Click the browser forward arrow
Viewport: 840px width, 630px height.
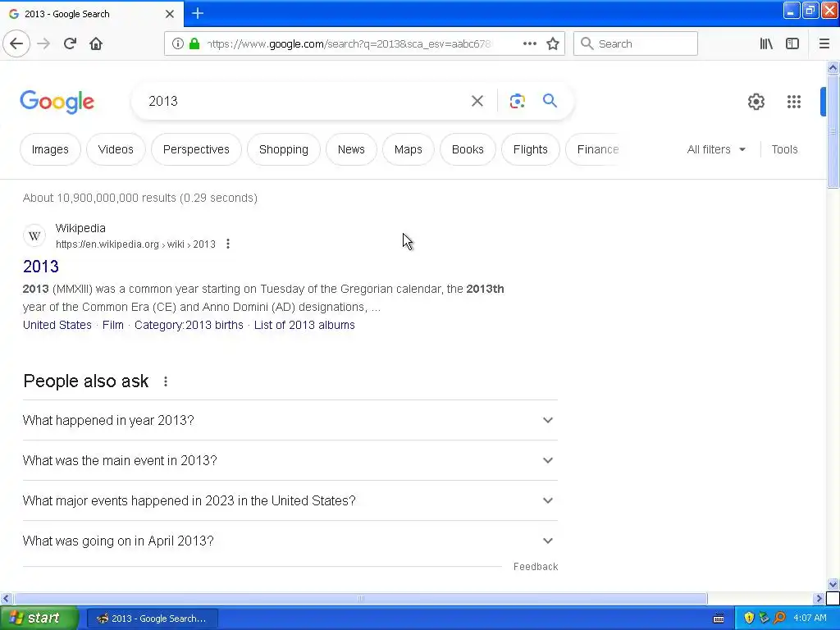click(x=44, y=43)
